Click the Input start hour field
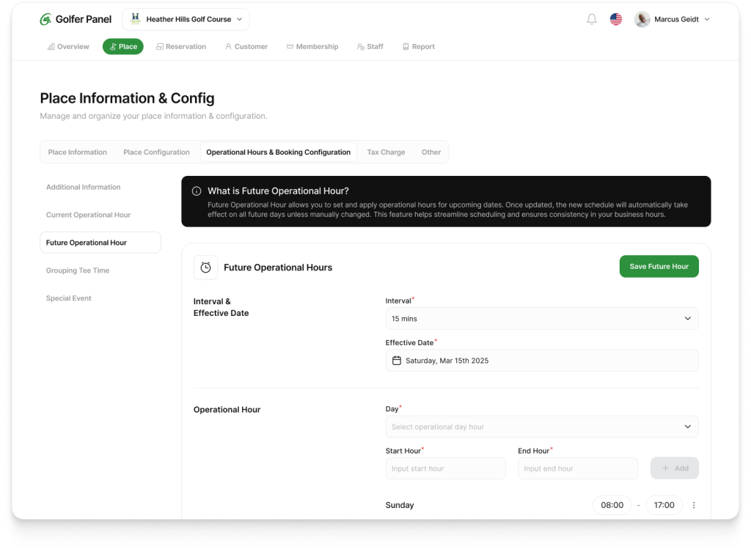This screenshot has height=560, width=751. [x=445, y=468]
